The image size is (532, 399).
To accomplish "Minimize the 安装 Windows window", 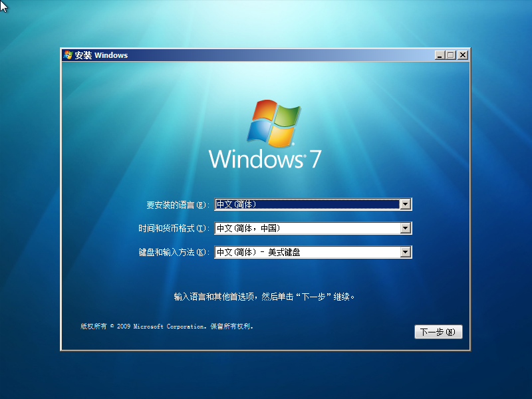I will click(x=440, y=55).
